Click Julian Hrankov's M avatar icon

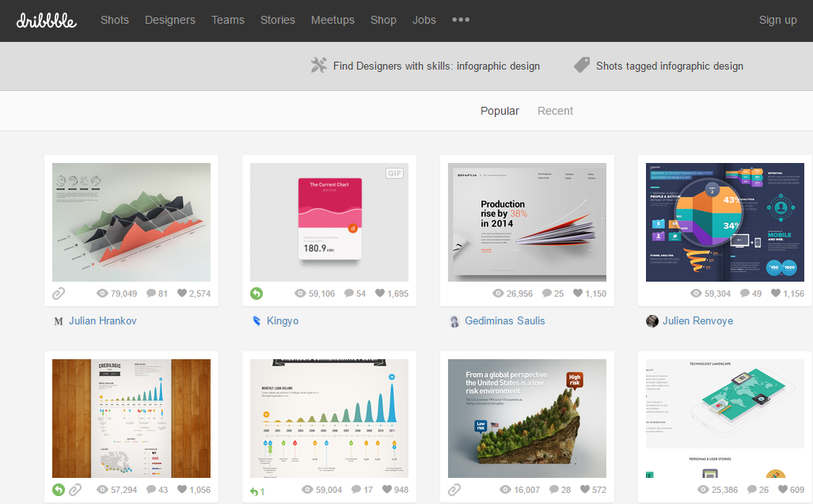pyautogui.click(x=59, y=321)
